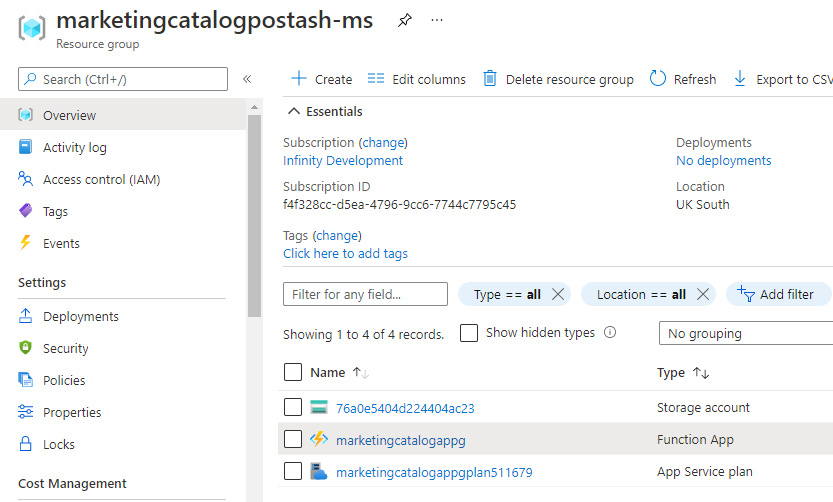
Task: Click the Filter for any field input
Action: tap(365, 294)
